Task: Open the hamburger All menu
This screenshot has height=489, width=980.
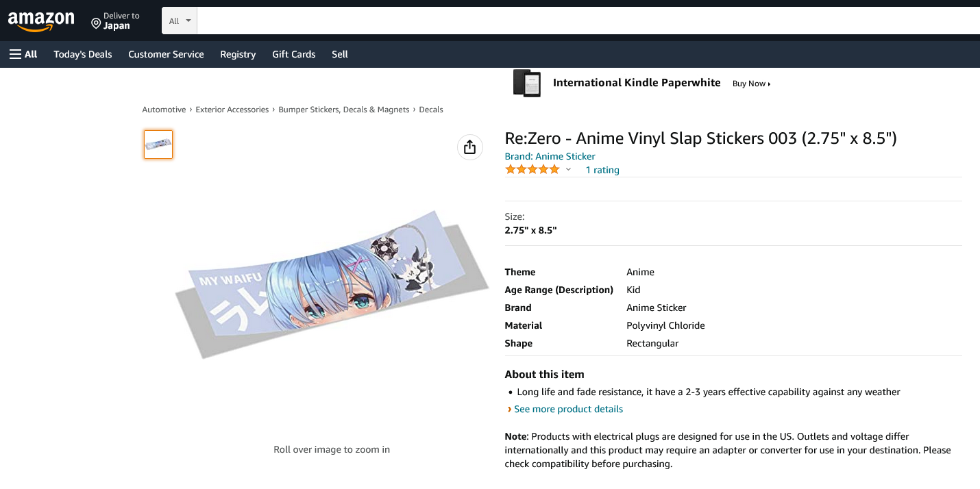Action: point(23,54)
